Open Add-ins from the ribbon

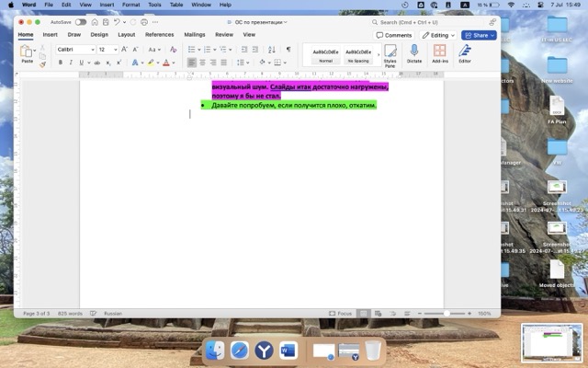pos(440,54)
